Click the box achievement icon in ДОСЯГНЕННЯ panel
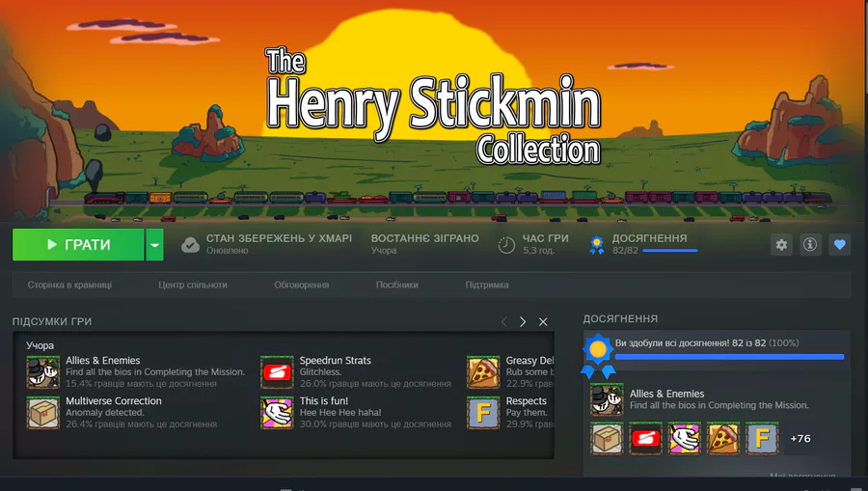This screenshot has height=491, width=868. [x=607, y=438]
